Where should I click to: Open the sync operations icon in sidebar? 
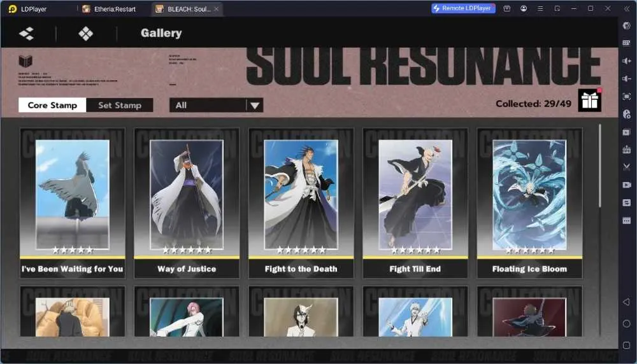[x=626, y=114]
